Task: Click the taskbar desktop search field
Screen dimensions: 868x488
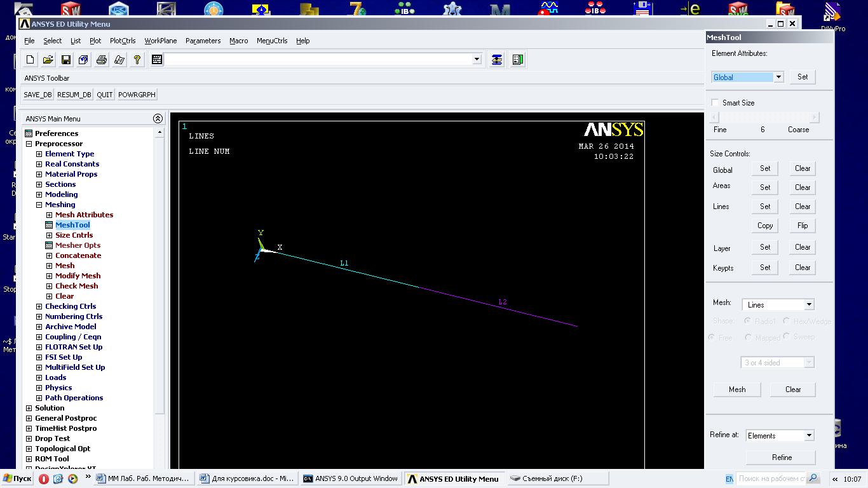Action: click(771, 478)
